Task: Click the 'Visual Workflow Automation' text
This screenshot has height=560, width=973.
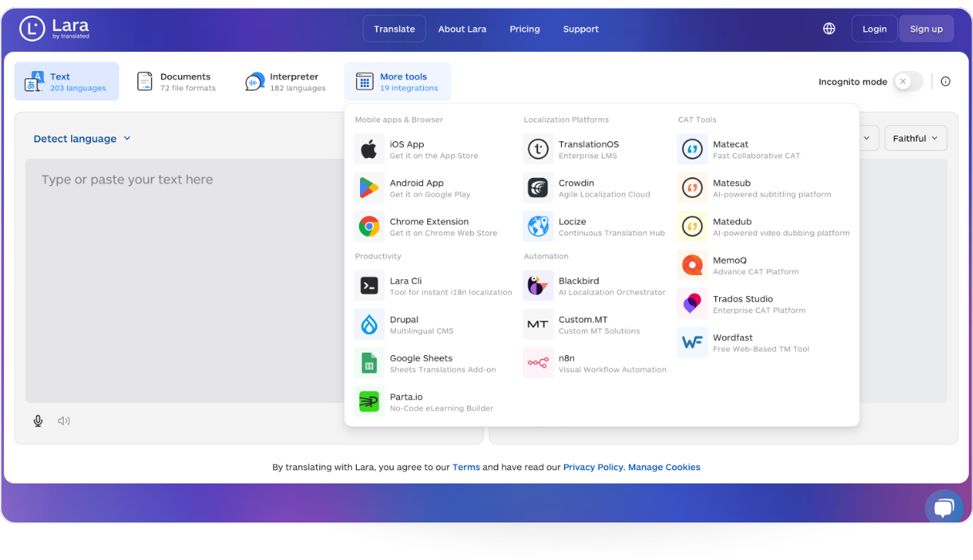Action: point(612,369)
